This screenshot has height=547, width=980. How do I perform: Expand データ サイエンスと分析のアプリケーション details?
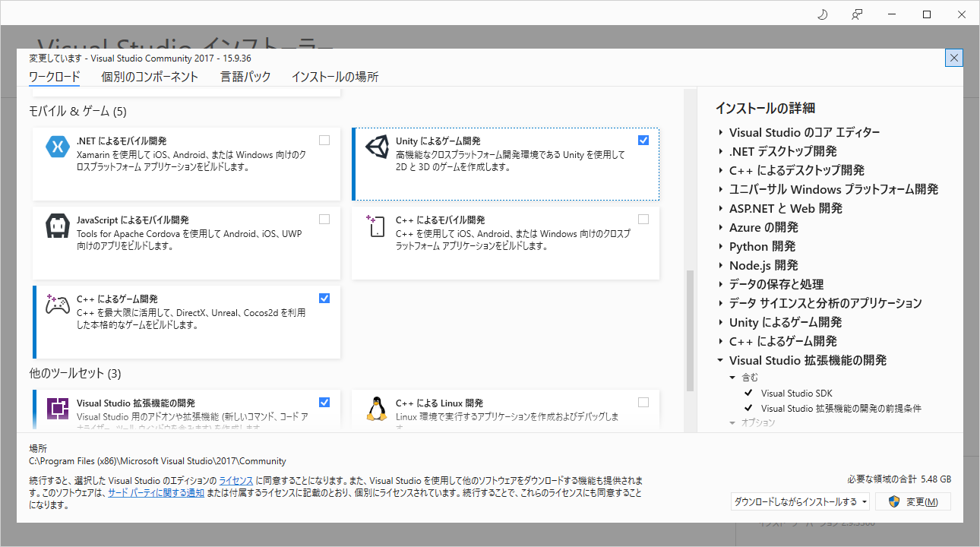(720, 303)
